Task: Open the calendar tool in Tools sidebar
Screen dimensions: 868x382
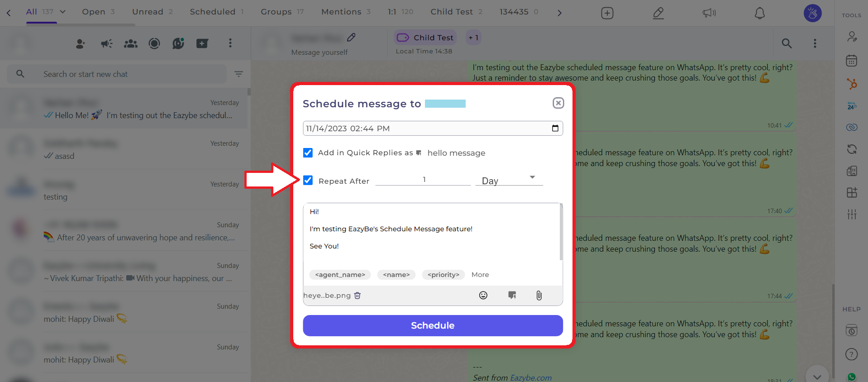Action: [852, 60]
